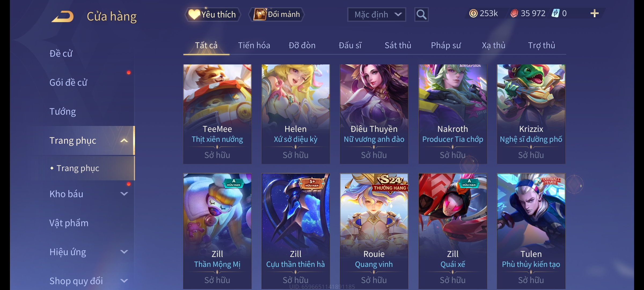Click the plus icon to add currency

click(x=595, y=13)
